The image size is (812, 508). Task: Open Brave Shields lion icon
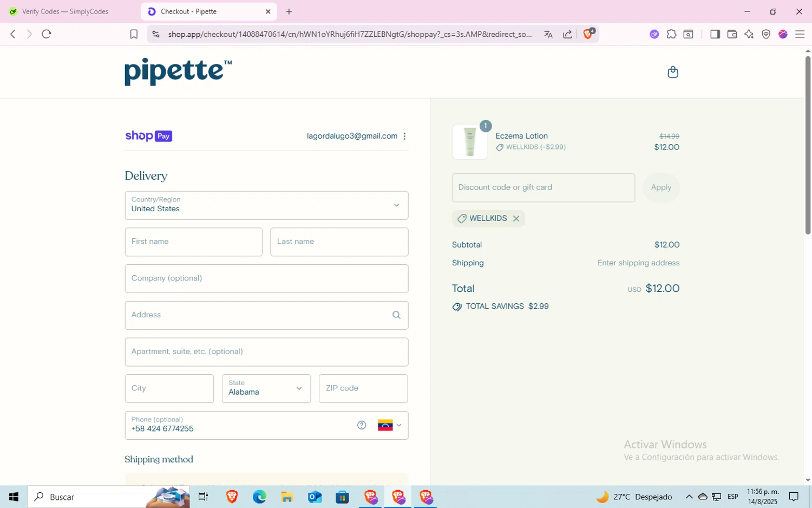coord(588,34)
